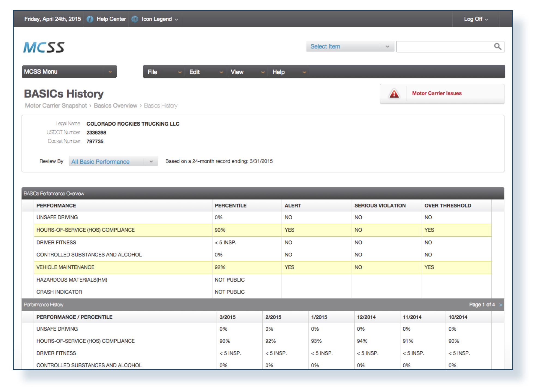Screen dimensions: 545x392
Task: Click the Performance History section header
Action: click(263, 305)
